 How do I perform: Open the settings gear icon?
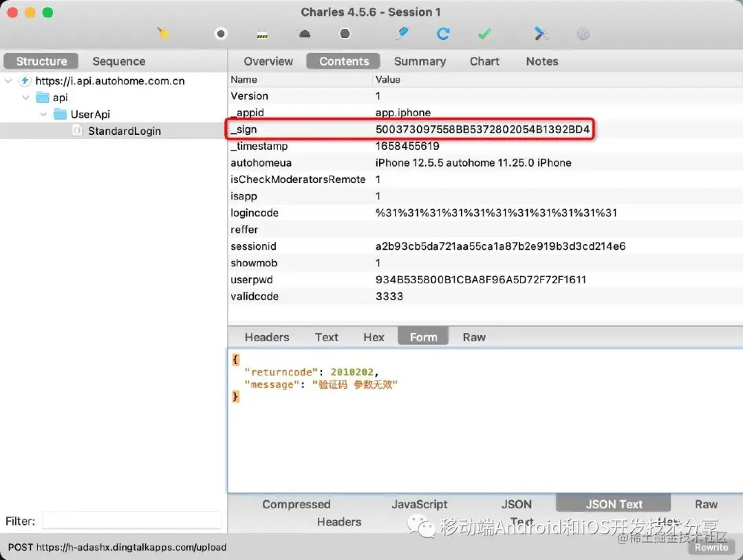(583, 34)
